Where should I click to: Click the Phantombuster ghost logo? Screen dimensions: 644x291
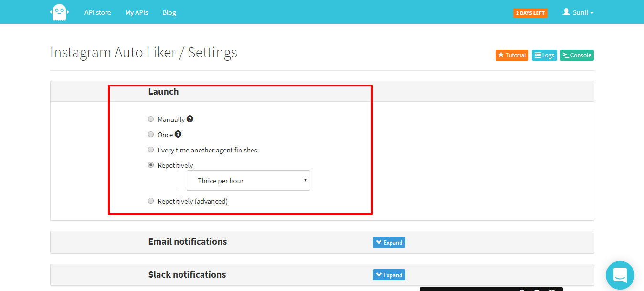pyautogui.click(x=59, y=12)
